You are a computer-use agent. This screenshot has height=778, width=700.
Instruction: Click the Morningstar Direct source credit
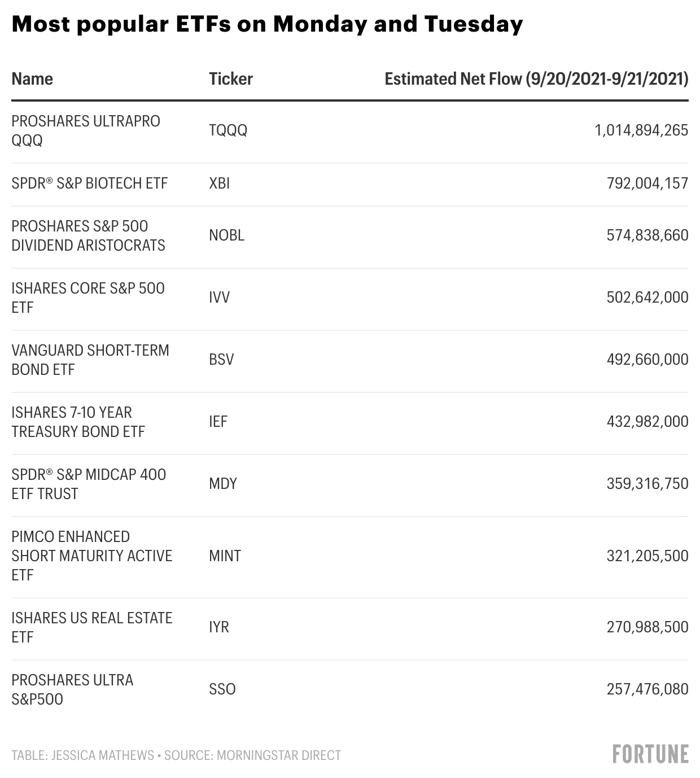point(253,755)
